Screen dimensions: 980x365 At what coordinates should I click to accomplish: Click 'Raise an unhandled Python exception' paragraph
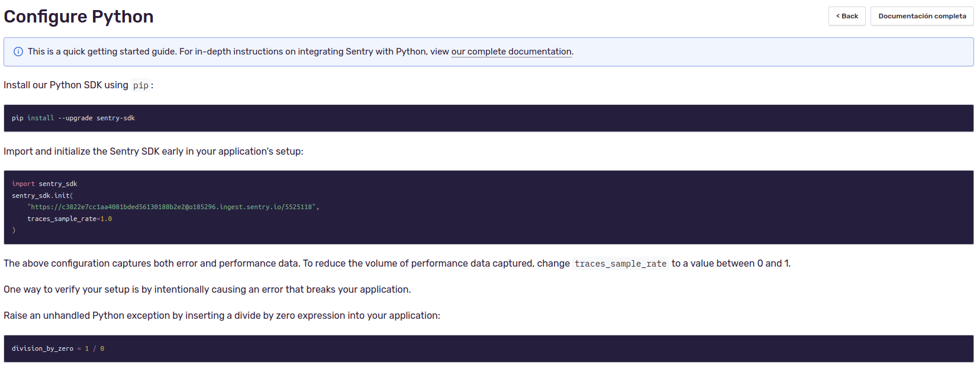tap(221, 315)
